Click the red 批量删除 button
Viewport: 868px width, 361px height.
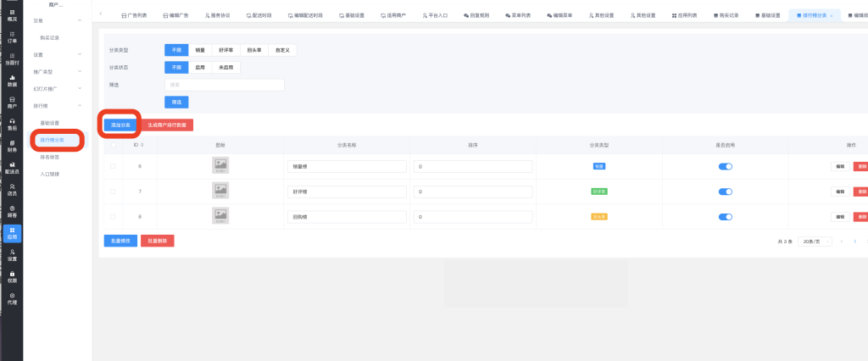(x=157, y=241)
